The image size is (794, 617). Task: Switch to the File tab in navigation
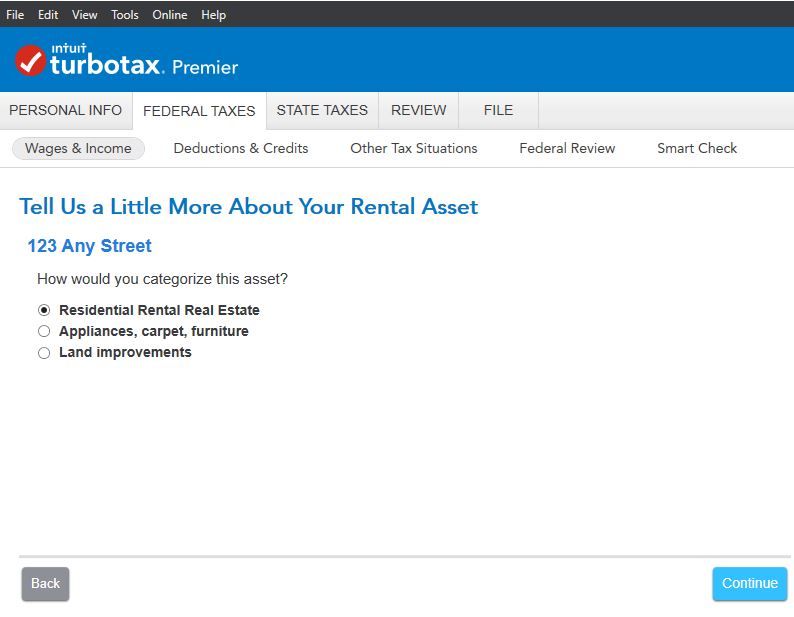click(498, 110)
